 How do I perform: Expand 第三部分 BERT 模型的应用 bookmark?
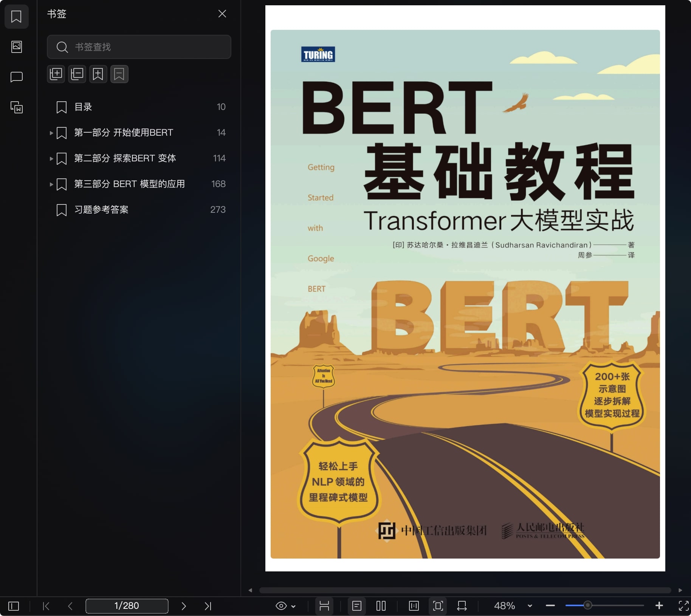pos(51,184)
